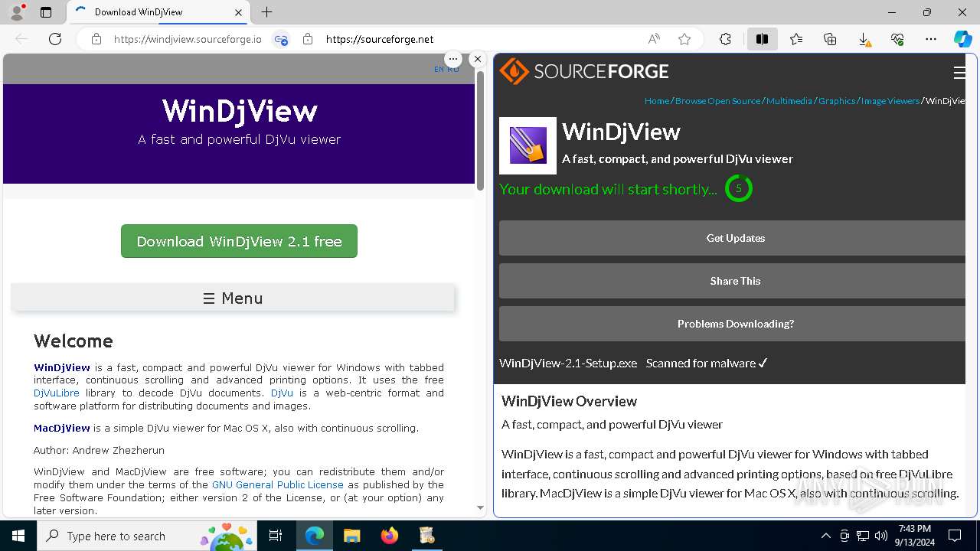The width and height of the screenshot is (980, 551).
Task: Go to Browse Open Source breadcrumb
Action: pyautogui.click(x=718, y=101)
